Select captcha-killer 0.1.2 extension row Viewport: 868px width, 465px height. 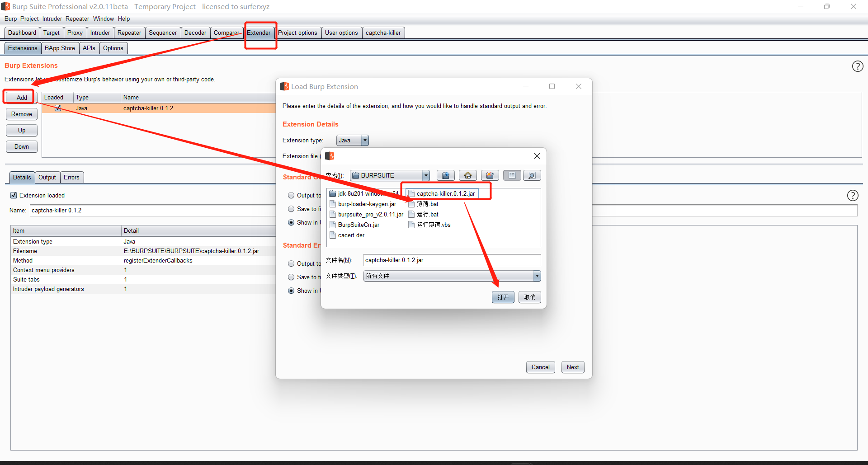tap(159, 108)
